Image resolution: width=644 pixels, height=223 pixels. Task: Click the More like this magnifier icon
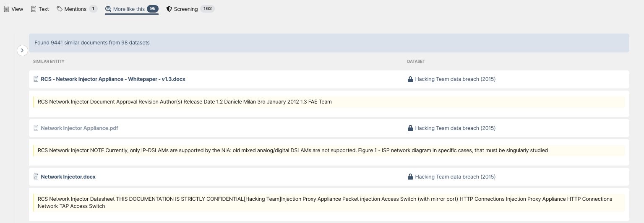108,9
